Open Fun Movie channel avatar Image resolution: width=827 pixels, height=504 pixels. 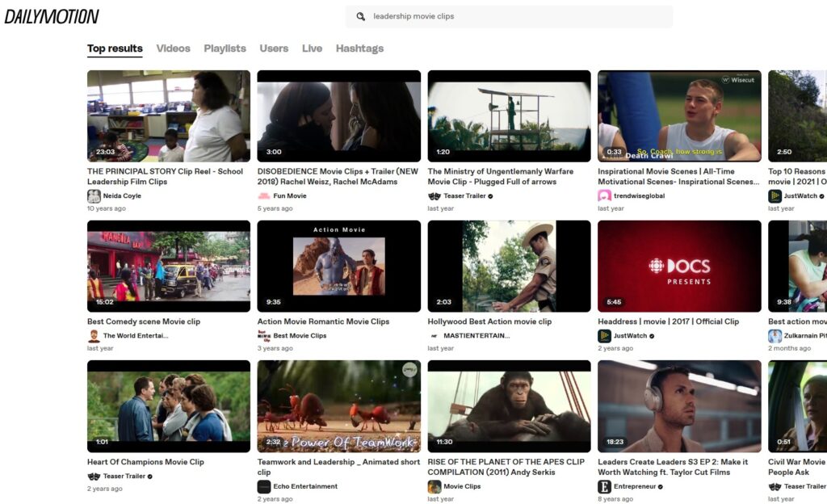tap(264, 196)
